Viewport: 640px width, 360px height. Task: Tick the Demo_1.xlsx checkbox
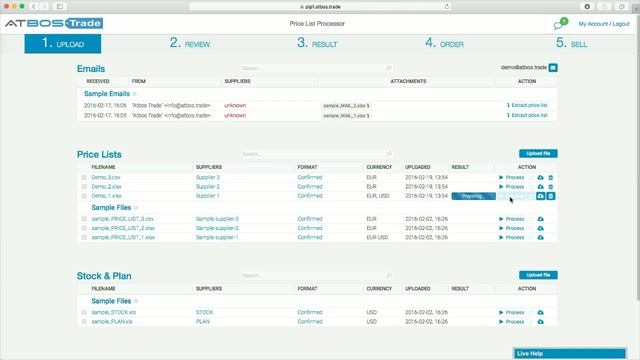[x=84, y=196]
